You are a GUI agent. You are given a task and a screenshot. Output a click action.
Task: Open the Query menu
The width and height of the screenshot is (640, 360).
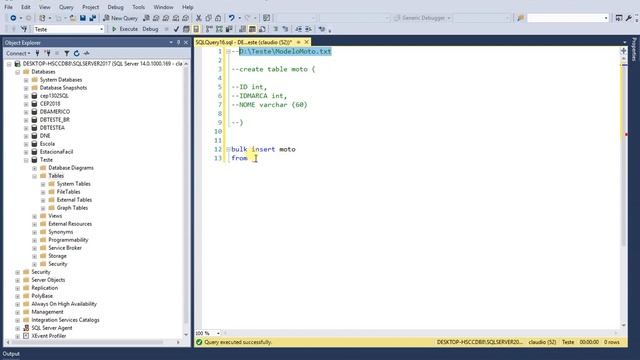click(x=66, y=7)
